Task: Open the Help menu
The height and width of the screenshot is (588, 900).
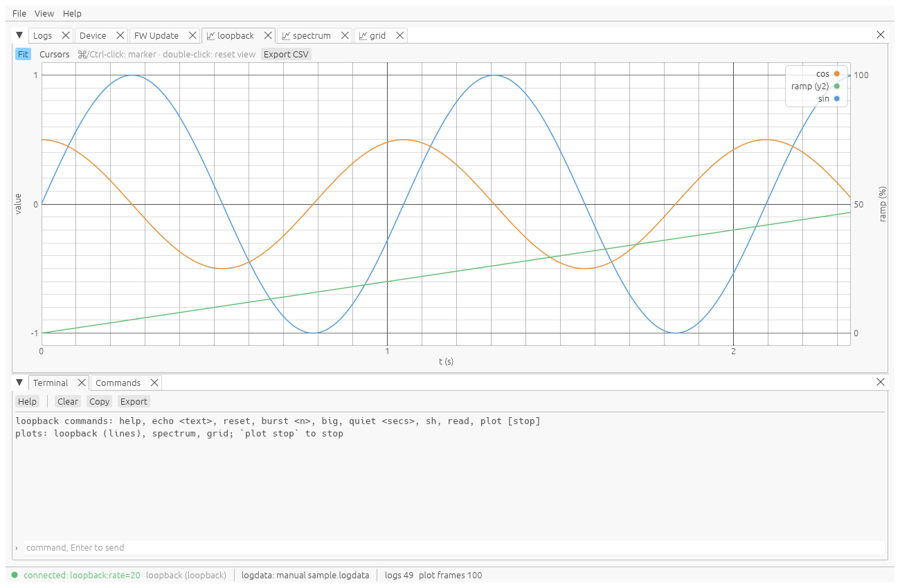Action: (72, 13)
